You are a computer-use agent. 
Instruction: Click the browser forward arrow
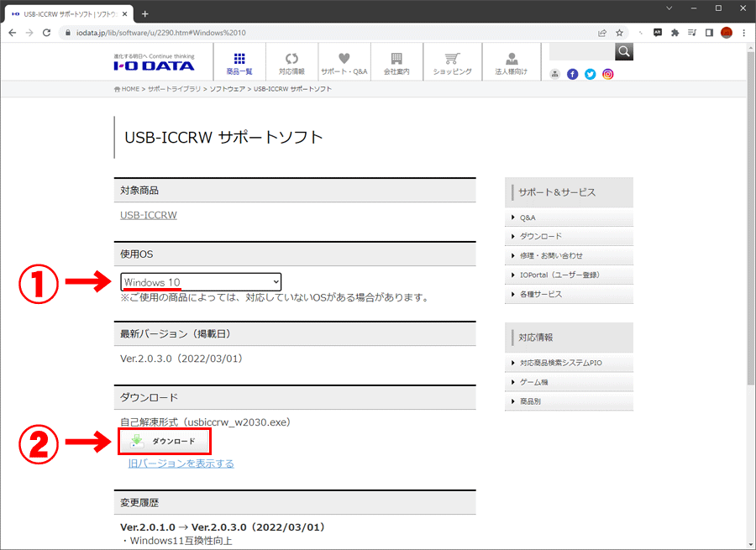pyautogui.click(x=29, y=33)
